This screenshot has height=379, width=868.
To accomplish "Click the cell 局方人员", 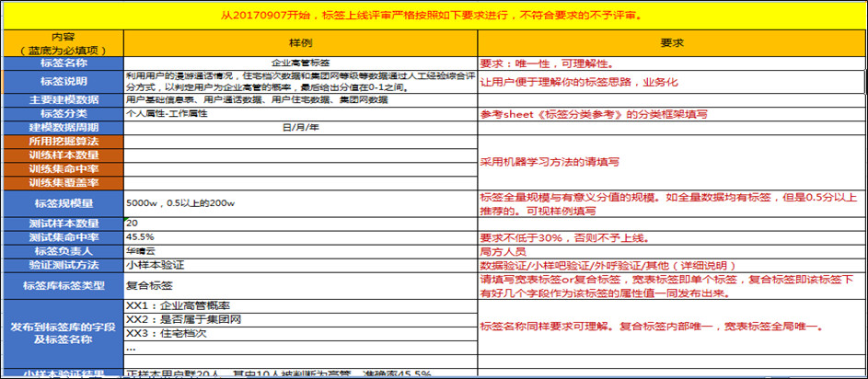I will pos(672,252).
